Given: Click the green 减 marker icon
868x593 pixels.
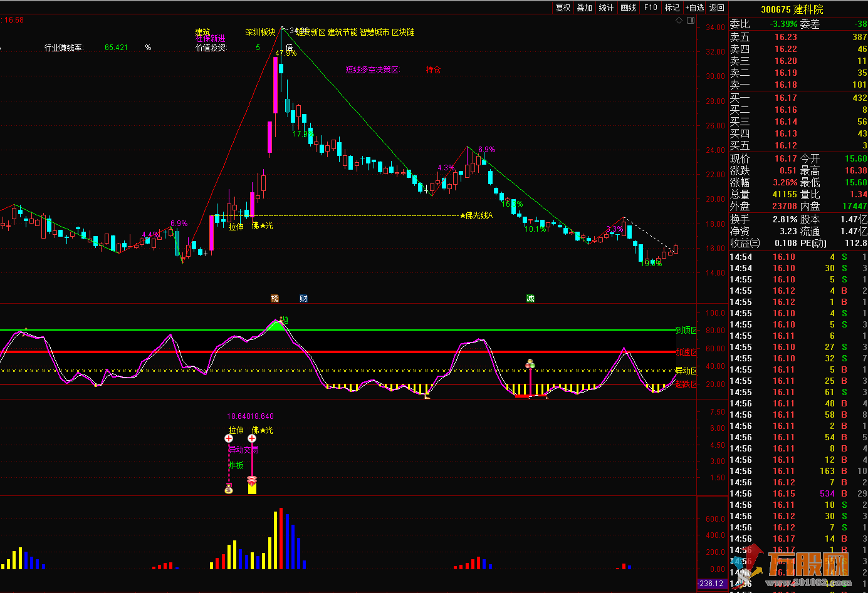Looking at the screenshot, I should 530,299.
